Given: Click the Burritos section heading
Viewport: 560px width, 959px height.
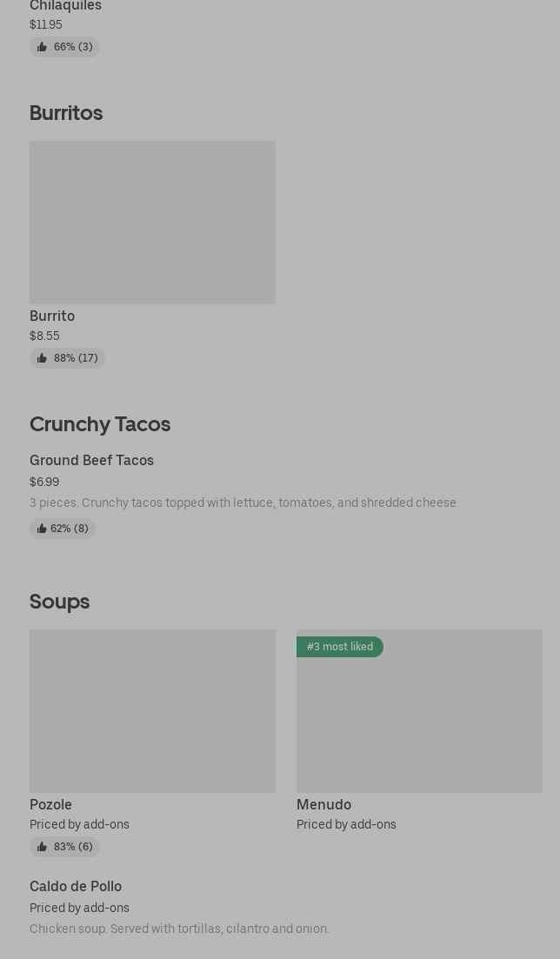Looking at the screenshot, I should tap(66, 113).
